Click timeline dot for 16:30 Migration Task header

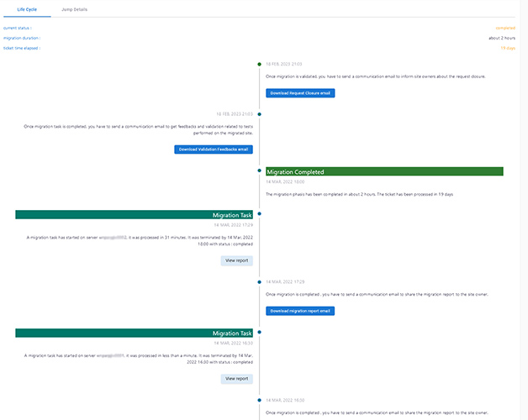(260, 333)
